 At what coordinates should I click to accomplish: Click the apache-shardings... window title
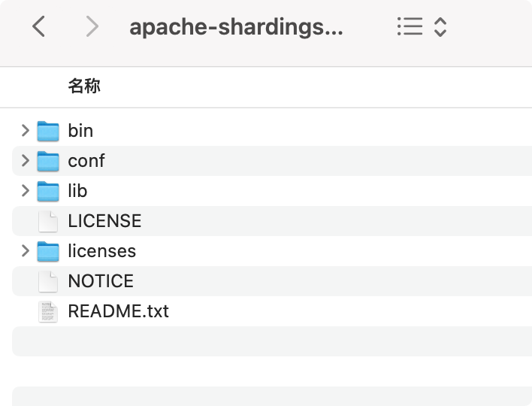point(236,27)
